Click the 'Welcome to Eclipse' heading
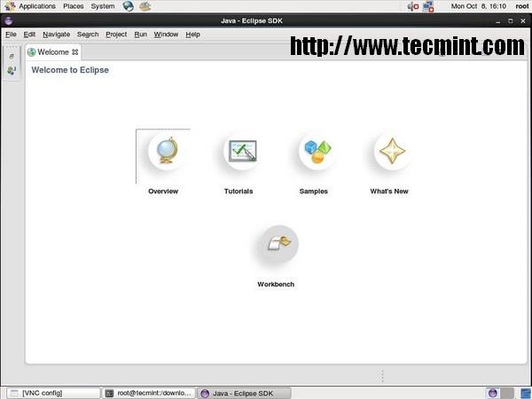The width and height of the screenshot is (532, 399). coord(70,70)
